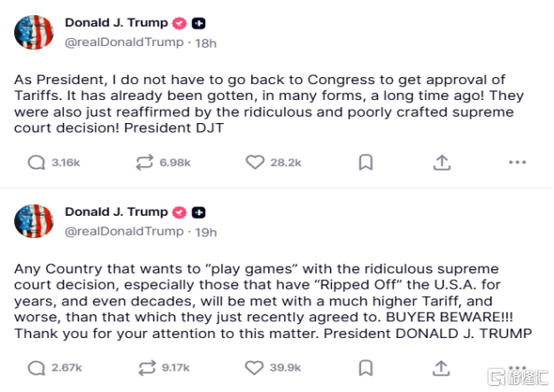Bookmark the Congress tariffs approval post
The height and width of the screenshot is (392, 554).
click(x=365, y=162)
